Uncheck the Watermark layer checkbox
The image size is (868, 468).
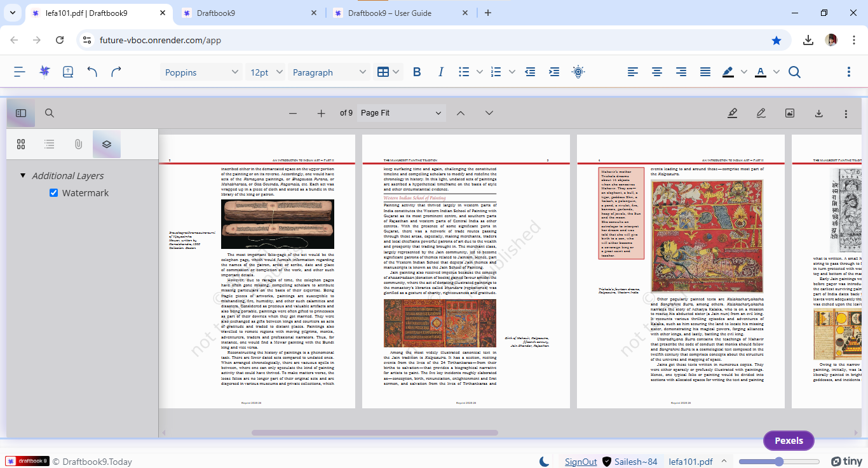[54, 192]
